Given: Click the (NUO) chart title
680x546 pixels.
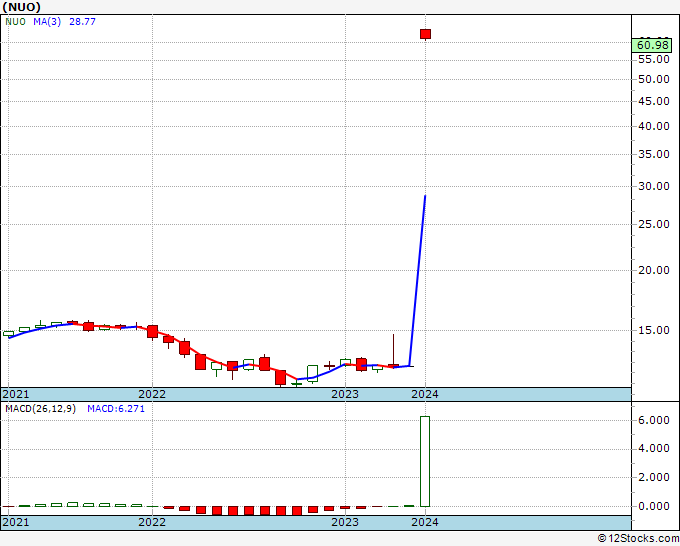Looking at the screenshot, I should click(x=22, y=7).
